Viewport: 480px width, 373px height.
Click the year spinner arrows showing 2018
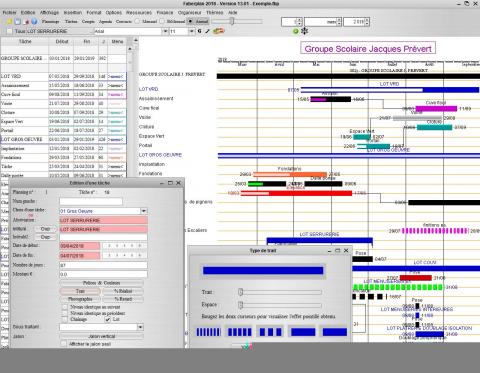[367, 22]
